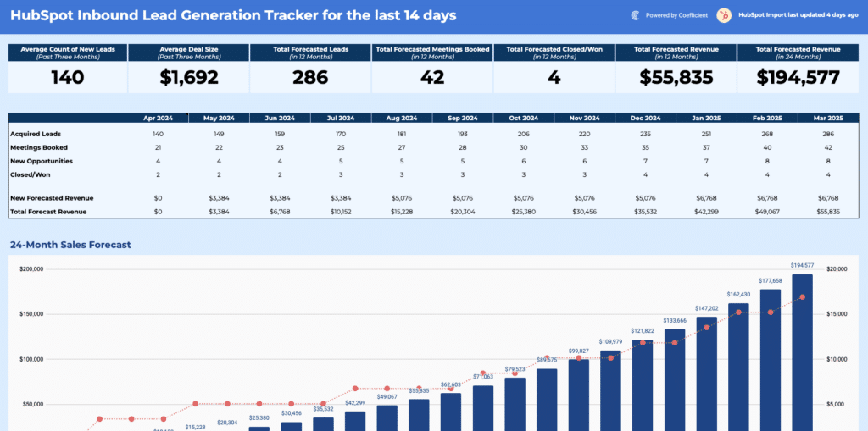Viewport: 868px width, 431px height.
Task: Click Meetings Booked value 25 for Jul 2024
Action: coord(341,147)
